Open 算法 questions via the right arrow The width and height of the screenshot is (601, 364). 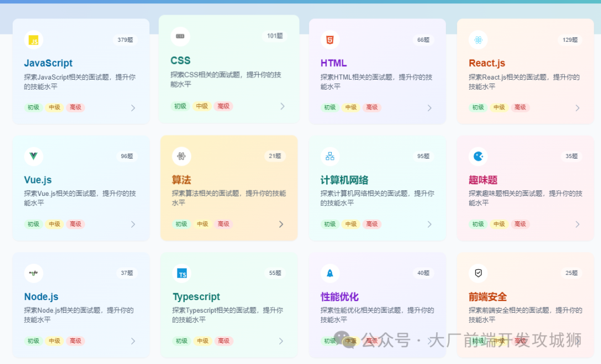(281, 224)
